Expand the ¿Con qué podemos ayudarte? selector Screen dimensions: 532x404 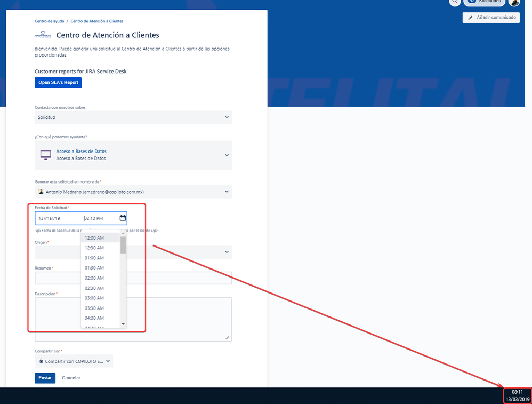tap(133, 155)
